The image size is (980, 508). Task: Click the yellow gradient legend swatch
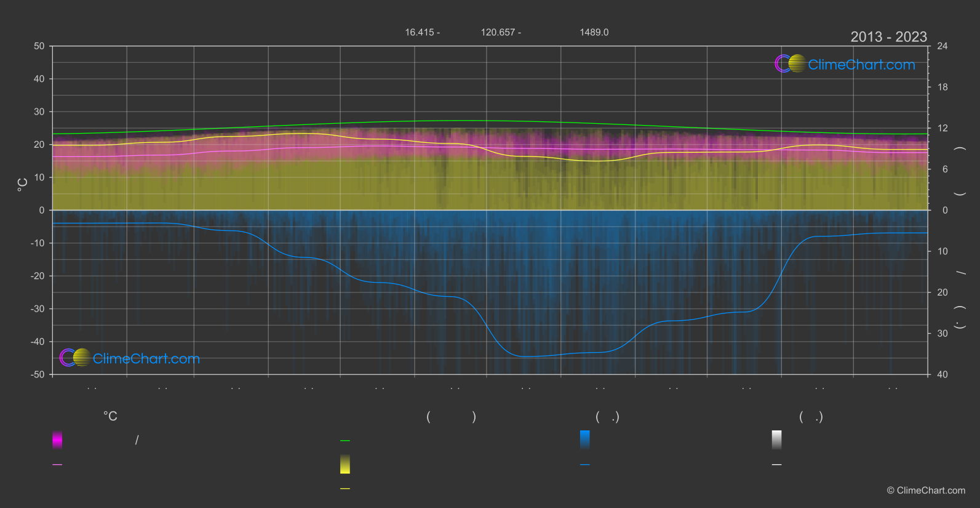coord(345,464)
